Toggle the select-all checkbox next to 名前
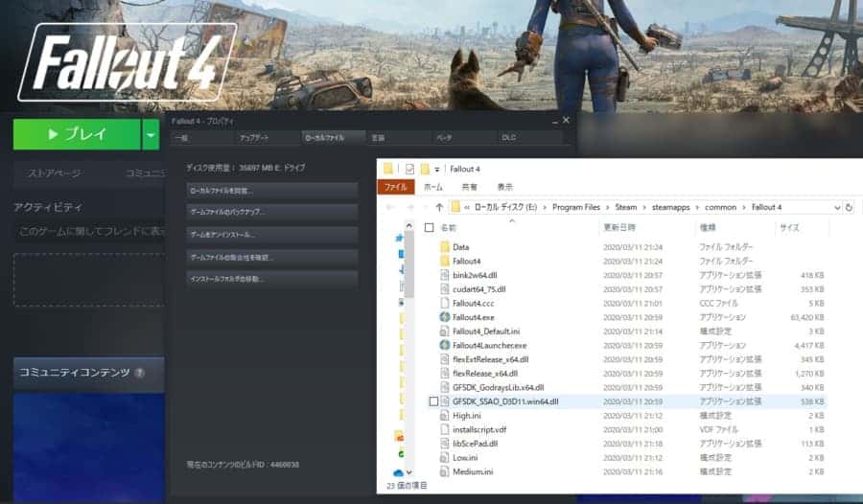This screenshot has height=504, width=863. (x=429, y=228)
